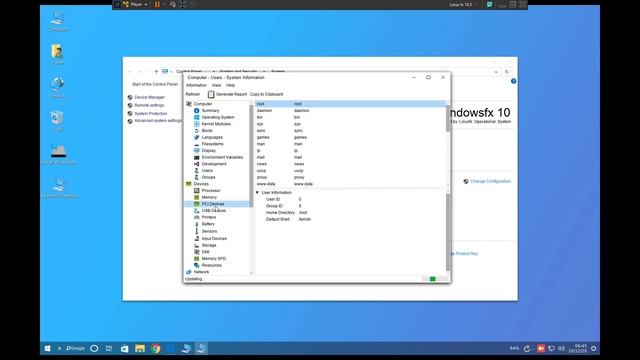Select the Languages icon in the sidebar
Image resolution: width=640 pixels, height=360 pixels.
click(196, 137)
